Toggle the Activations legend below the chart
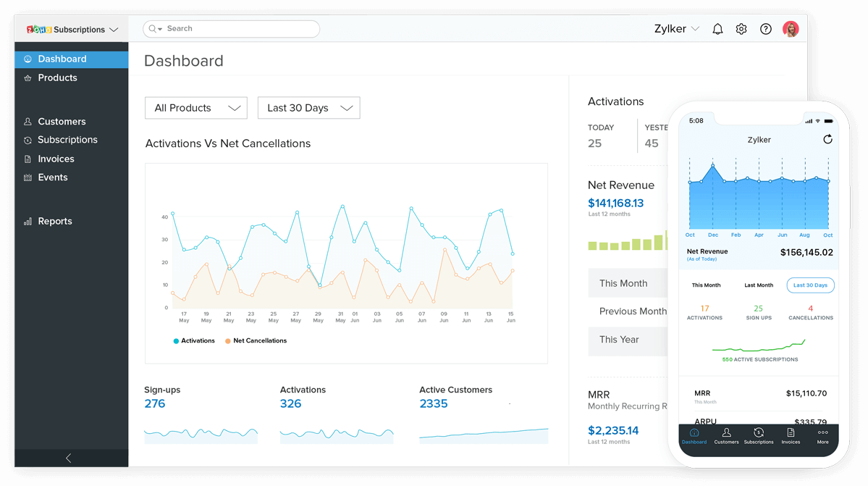This screenshot has height=486, width=868. [193, 340]
